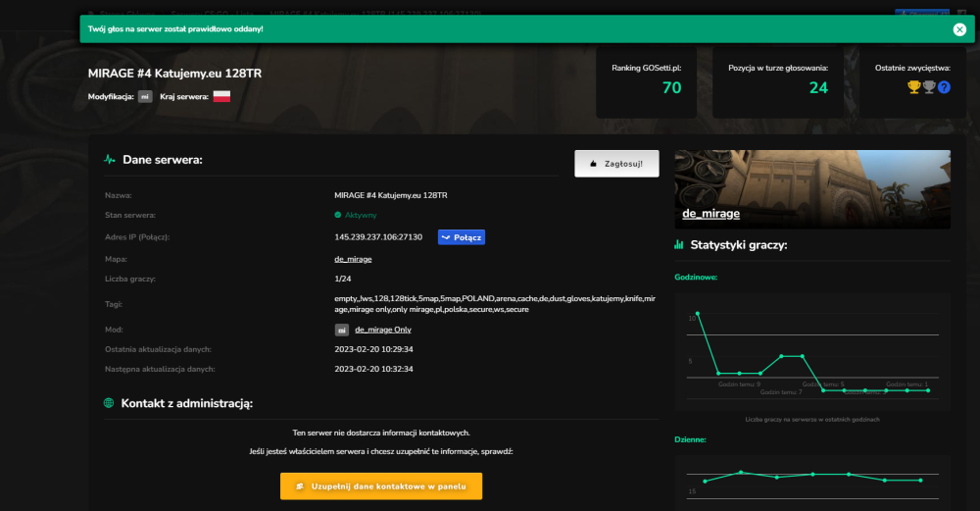Click the bar chart icon beside Statystyki graczy

679,244
